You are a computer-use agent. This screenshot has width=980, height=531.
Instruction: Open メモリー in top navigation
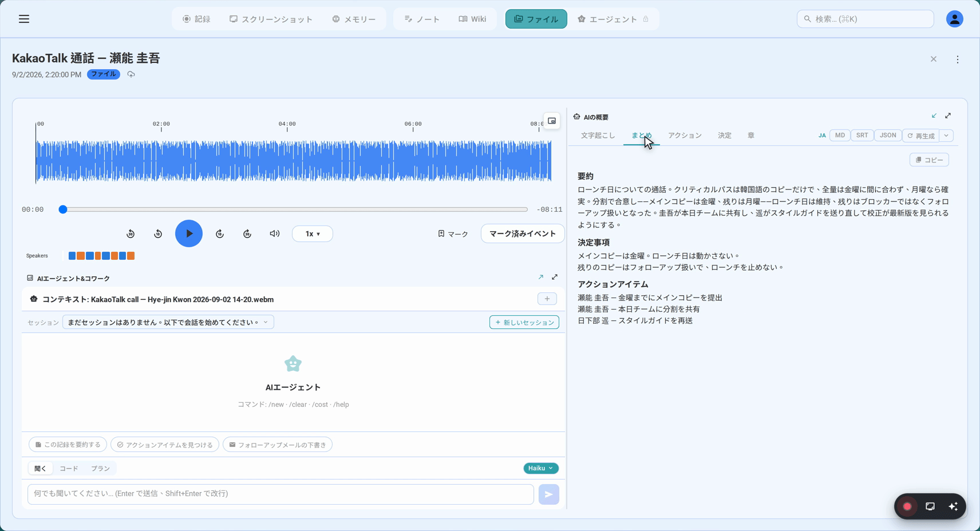(x=354, y=19)
